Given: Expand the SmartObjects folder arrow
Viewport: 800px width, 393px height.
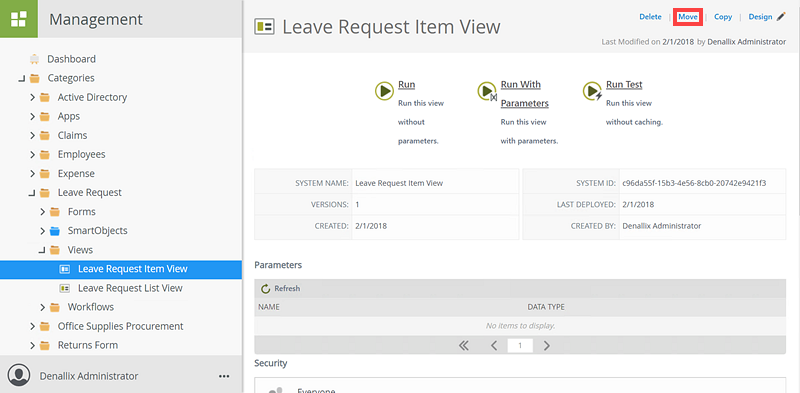Looking at the screenshot, I should [x=42, y=231].
